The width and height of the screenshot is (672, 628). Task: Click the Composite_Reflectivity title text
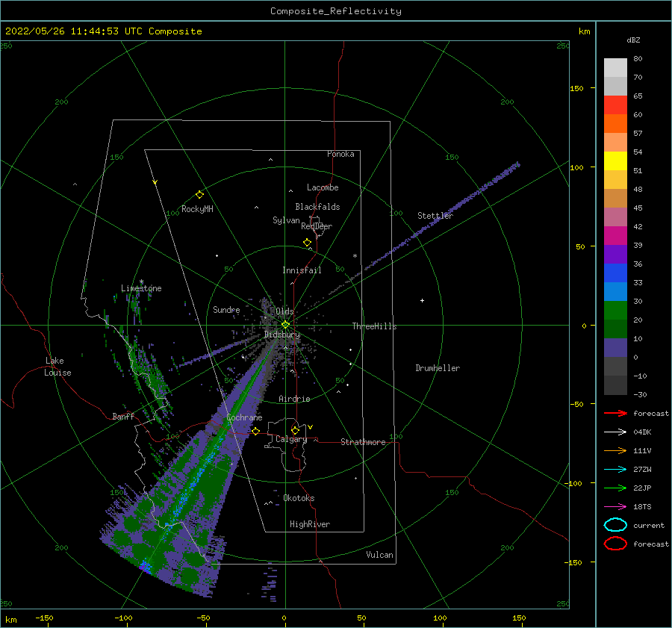(x=335, y=11)
